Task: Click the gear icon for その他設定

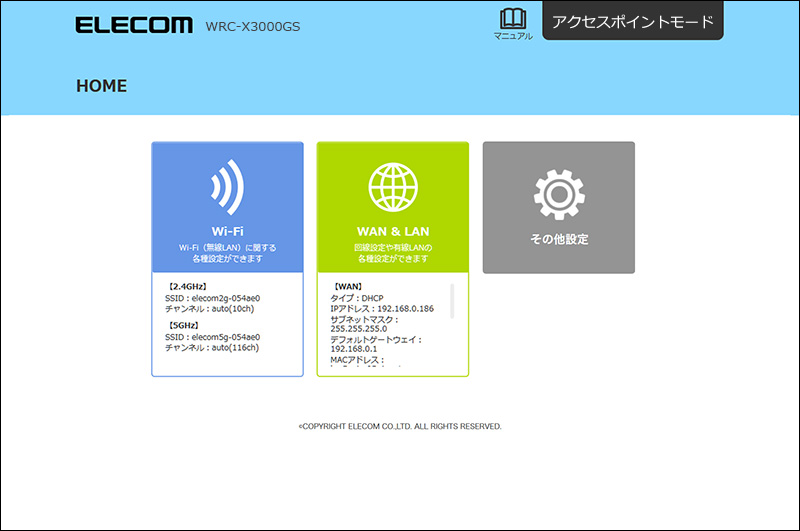Action: 559,194
